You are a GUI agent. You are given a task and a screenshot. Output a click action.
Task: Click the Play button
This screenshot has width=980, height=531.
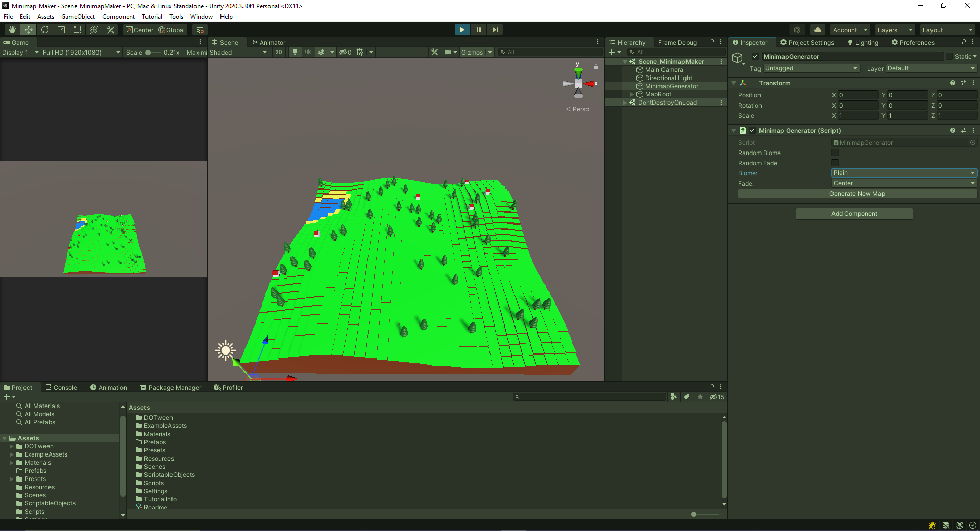click(462, 30)
